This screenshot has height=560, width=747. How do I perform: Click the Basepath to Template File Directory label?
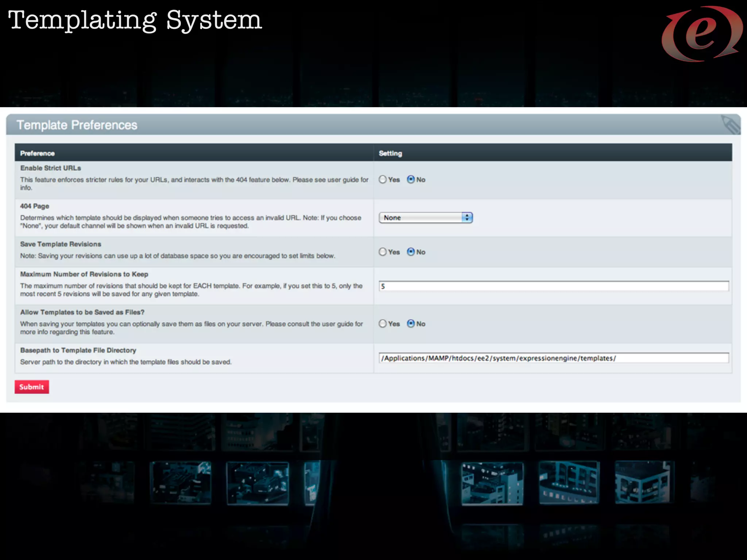(78, 350)
